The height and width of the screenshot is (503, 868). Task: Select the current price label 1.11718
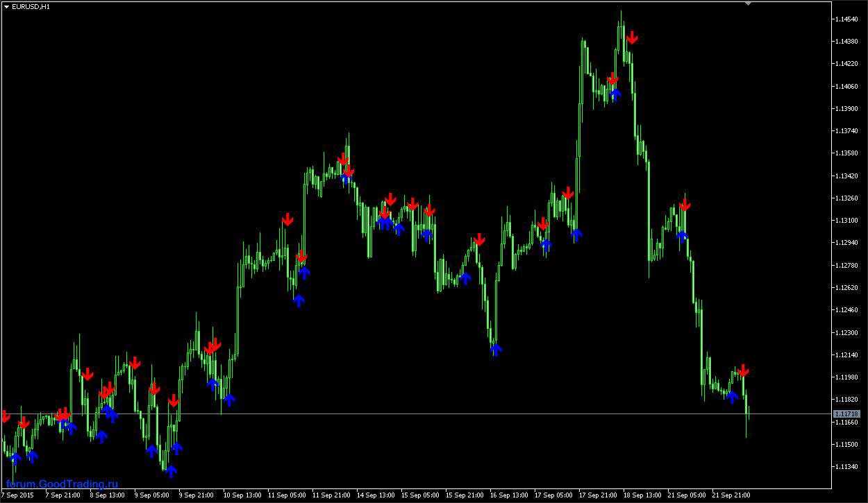[x=846, y=414]
